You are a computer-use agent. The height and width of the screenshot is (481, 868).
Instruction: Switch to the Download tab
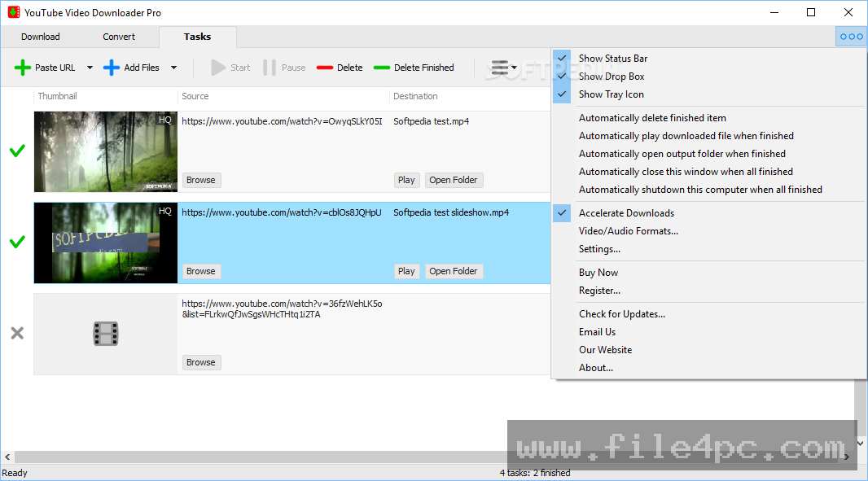tap(41, 37)
